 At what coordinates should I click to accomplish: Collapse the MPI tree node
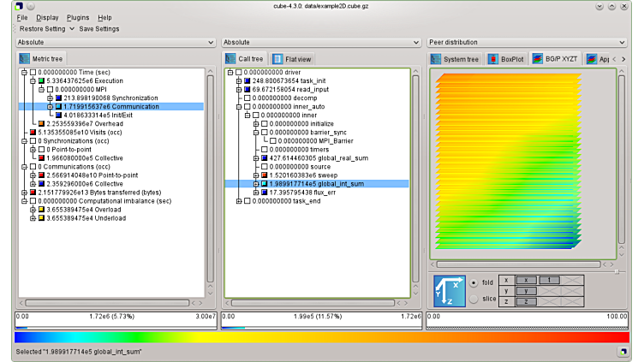(x=42, y=89)
